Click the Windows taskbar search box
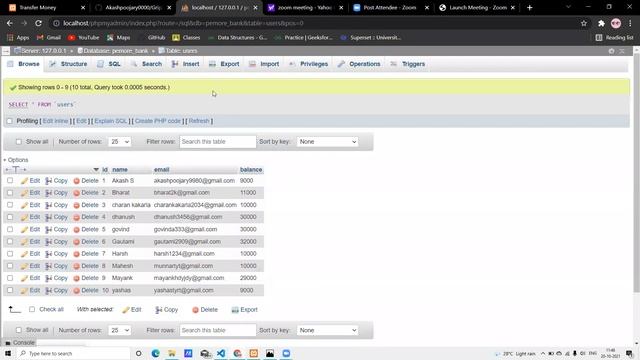 (x=73, y=353)
